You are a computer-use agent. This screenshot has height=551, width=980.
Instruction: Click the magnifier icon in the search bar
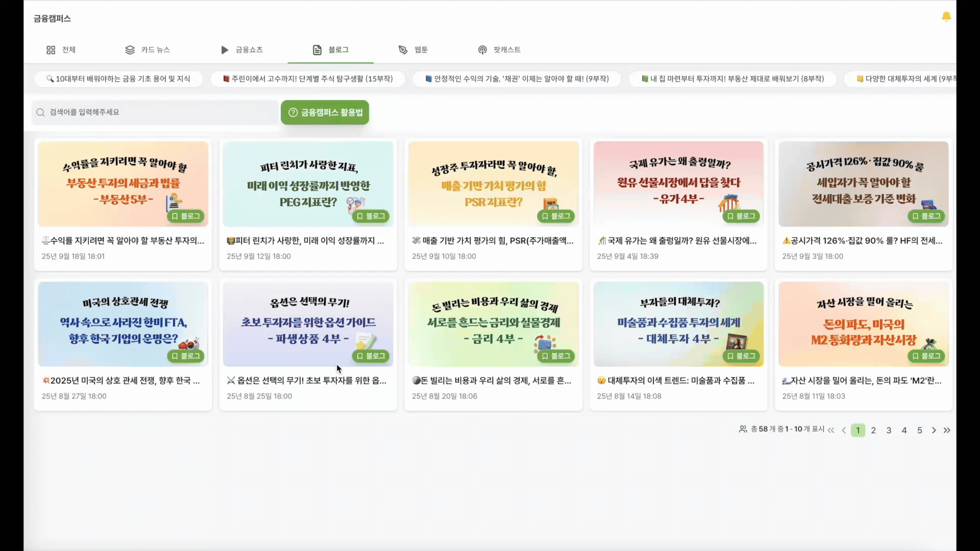click(40, 112)
